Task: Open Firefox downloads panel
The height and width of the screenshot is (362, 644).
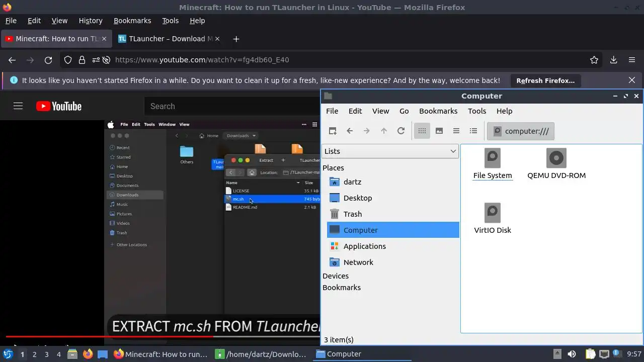Action: [613, 60]
